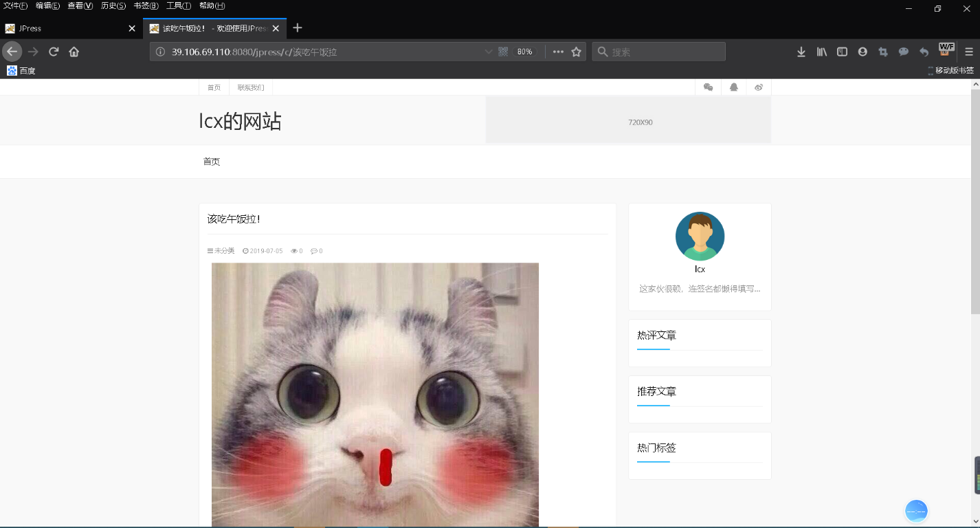
Task: Click the scrollbar up arrow
Action: [975, 83]
